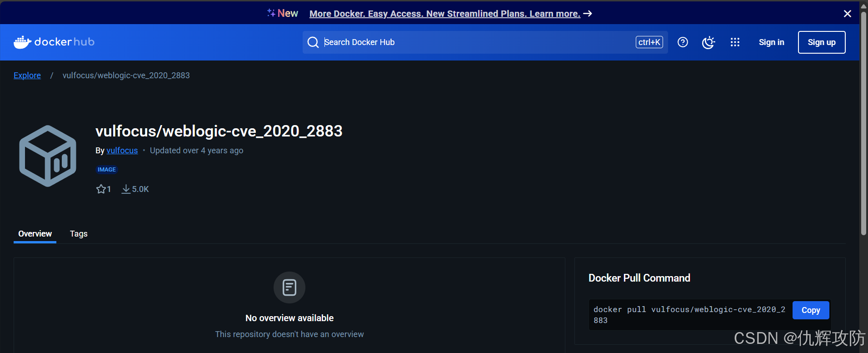Click the repository cube image icon
The height and width of the screenshot is (353, 868).
tap(48, 156)
